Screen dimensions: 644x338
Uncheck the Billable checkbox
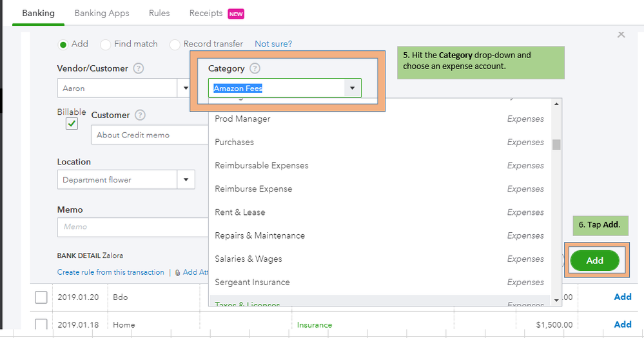(72, 123)
